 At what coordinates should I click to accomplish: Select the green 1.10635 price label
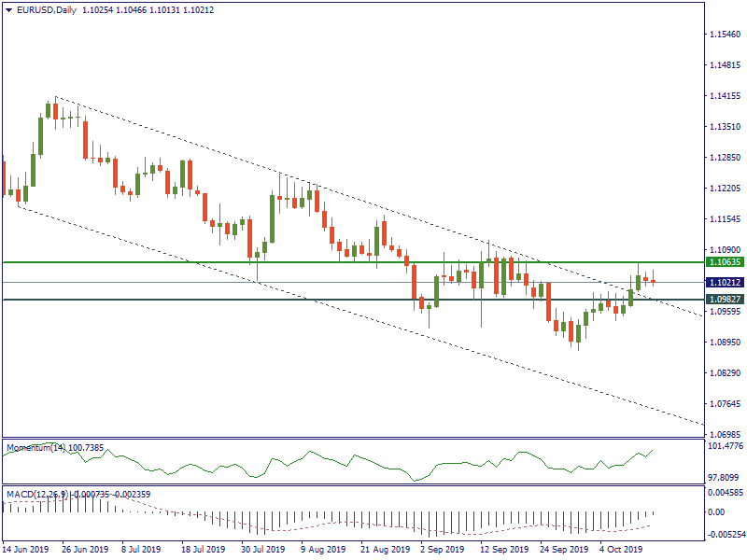[725, 263]
